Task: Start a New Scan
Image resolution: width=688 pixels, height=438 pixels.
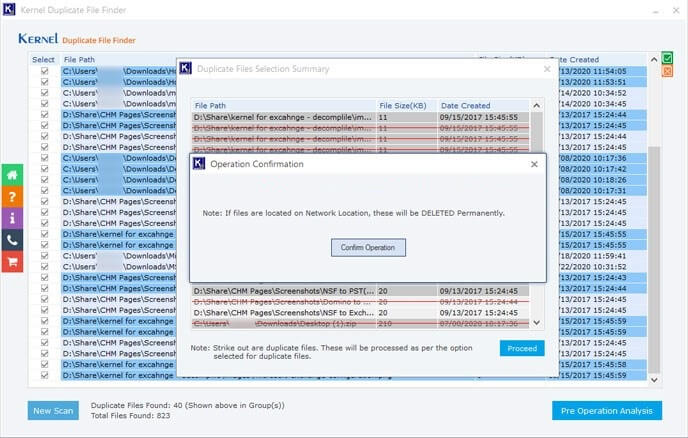Action: tap(53, 411)
